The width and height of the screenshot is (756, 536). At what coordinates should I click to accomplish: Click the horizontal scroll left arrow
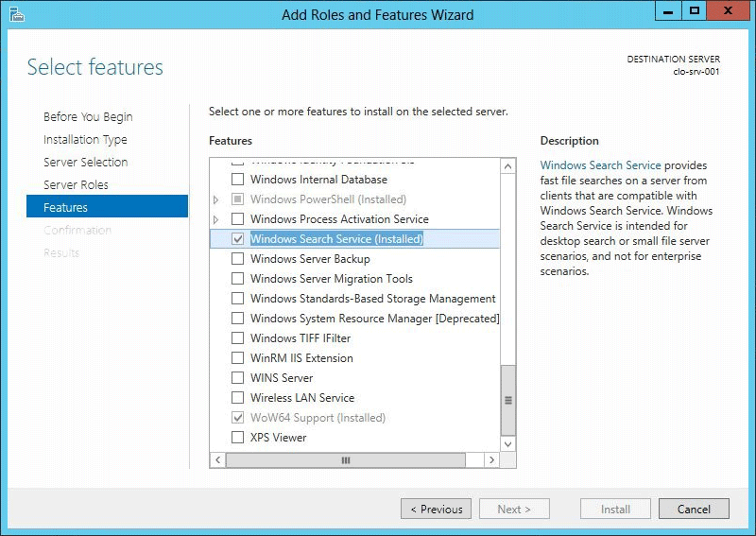pos(217,459)
